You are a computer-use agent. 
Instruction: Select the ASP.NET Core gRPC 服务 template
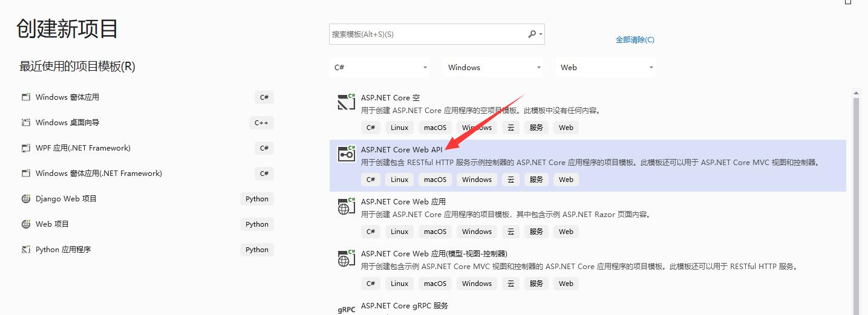587,306
